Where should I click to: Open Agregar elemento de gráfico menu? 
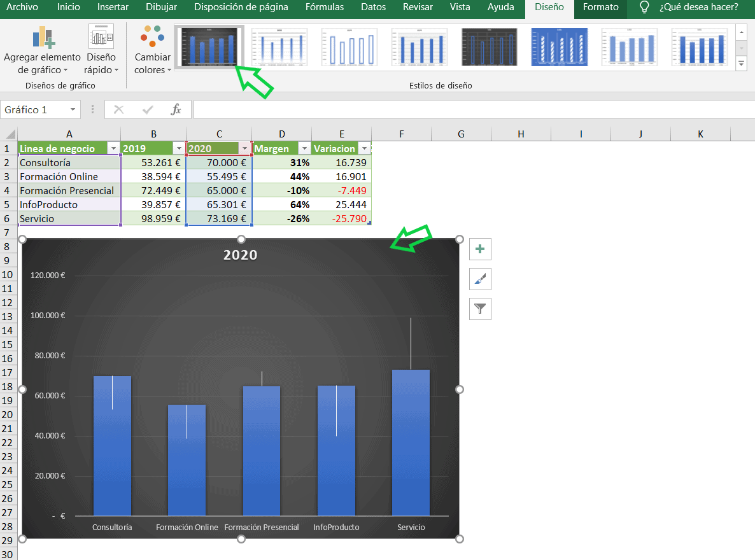[43, 50]
